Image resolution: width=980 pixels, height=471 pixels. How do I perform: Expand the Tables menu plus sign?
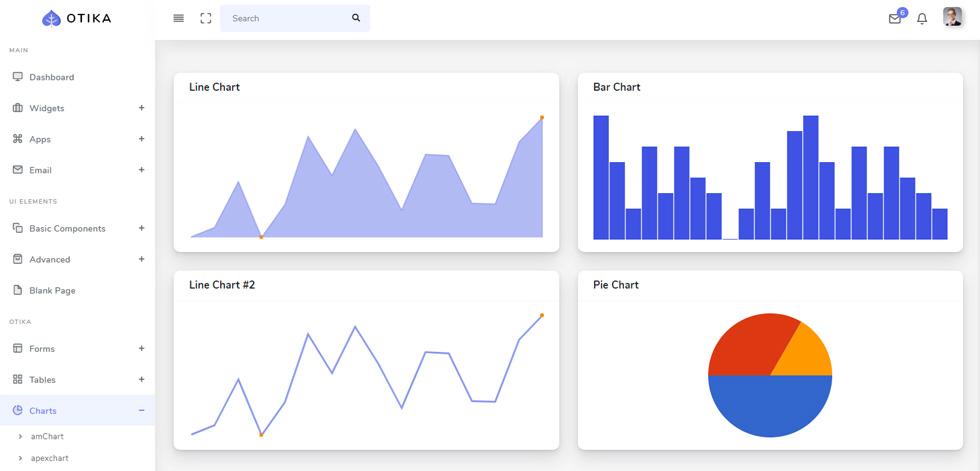click(x=141, y=379)
